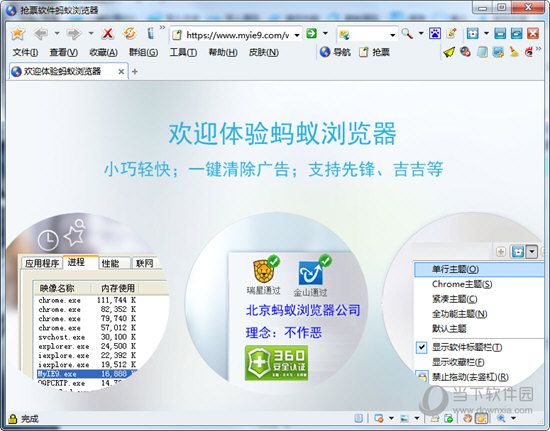Click the blue restore button in the toolbar
Viewport: 550px width, 431px height.
click(516, 34)
